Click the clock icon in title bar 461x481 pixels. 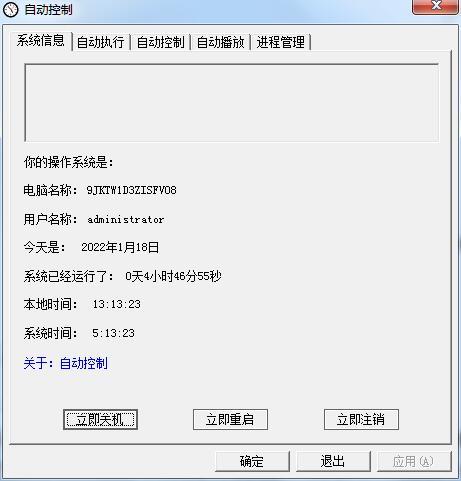coord(10,10)
